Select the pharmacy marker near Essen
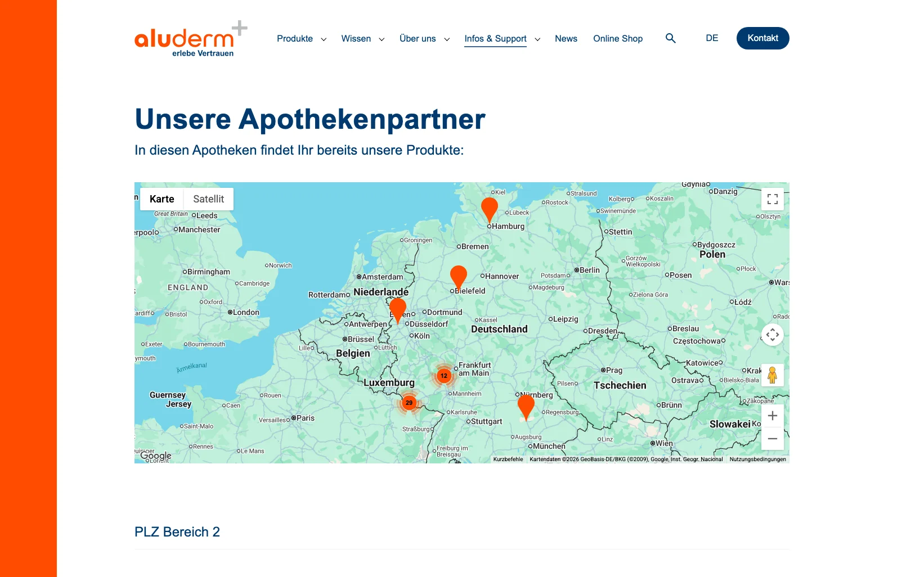This screenshot has width=924, height=577. pyautogui.click(x=398, y=310)
